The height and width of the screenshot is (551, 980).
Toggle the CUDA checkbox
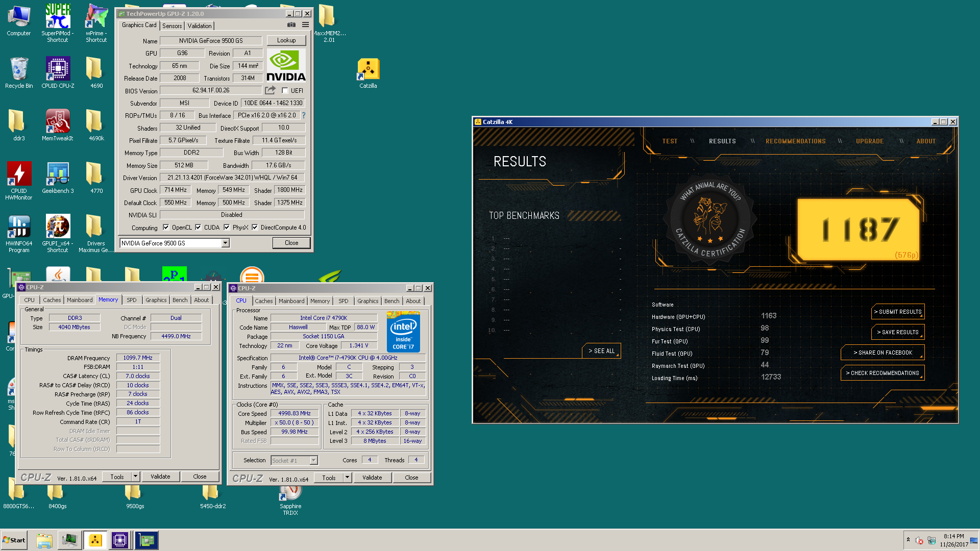tap(198, 228)
